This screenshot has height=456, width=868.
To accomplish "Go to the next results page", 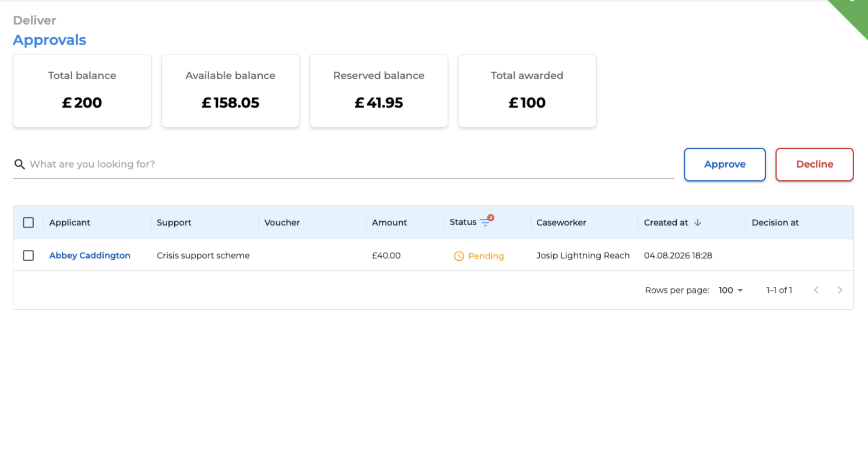I will (840, 290).
